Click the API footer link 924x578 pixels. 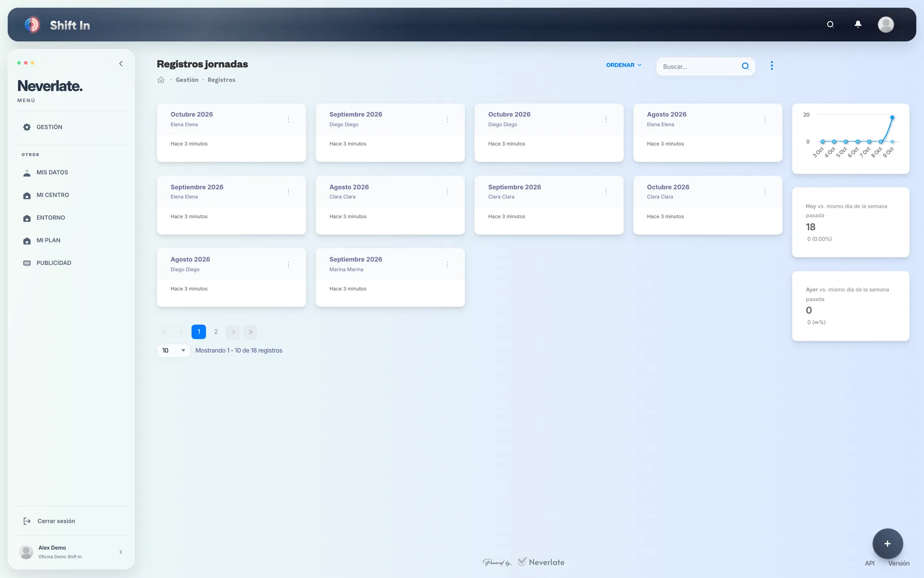click(869, 563)
